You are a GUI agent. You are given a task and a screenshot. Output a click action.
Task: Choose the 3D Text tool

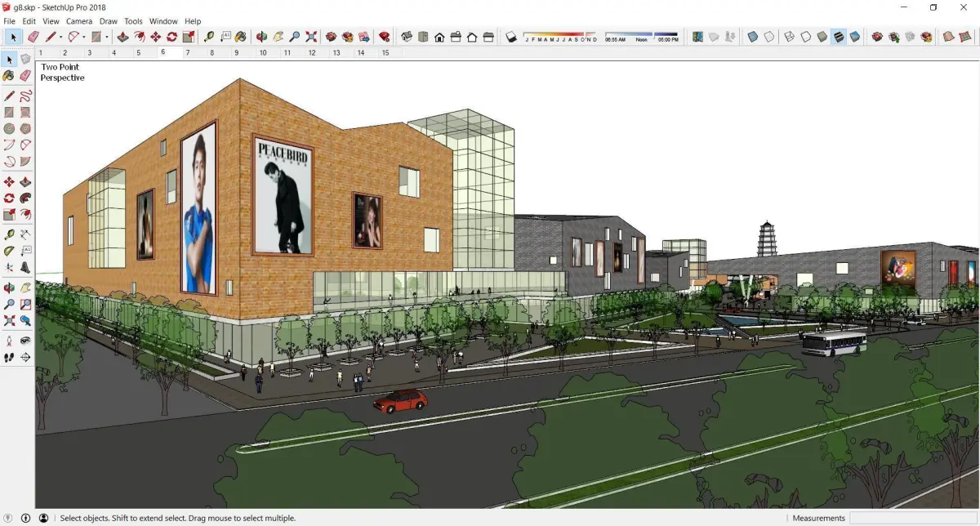click(x=25, y=267)
